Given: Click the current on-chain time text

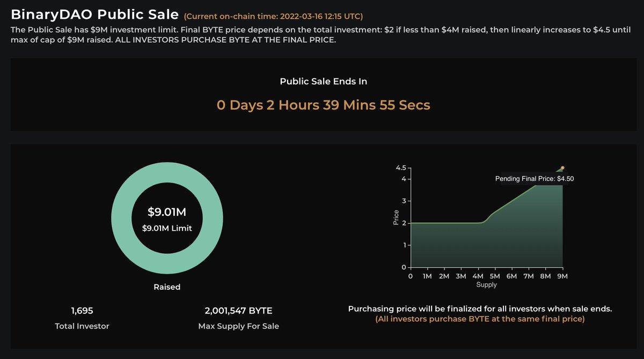Looking at the screenshot, I should (274, 16).
